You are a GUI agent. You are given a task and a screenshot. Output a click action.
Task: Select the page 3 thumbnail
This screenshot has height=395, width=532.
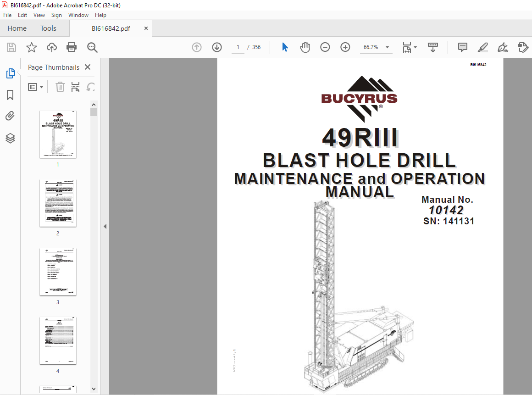coord(58,272)
